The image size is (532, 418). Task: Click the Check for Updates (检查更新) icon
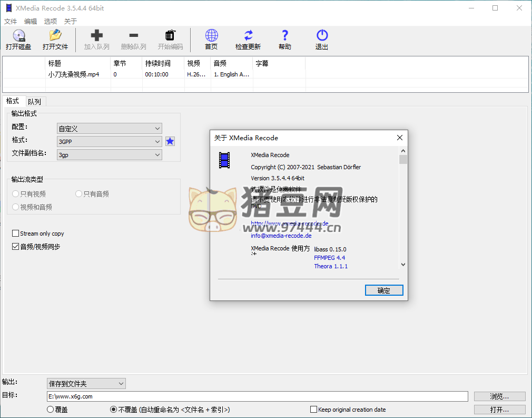(x=248, y=36)
